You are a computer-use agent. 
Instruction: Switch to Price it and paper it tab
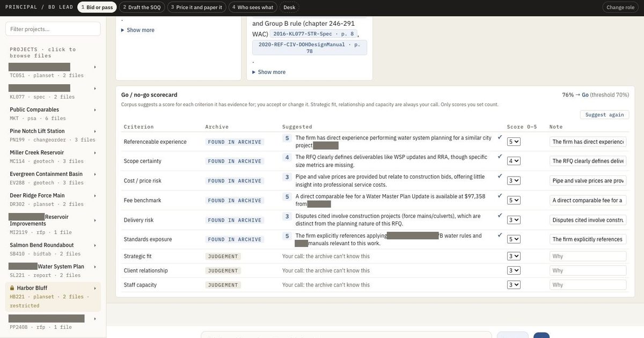tap(196, 7)
